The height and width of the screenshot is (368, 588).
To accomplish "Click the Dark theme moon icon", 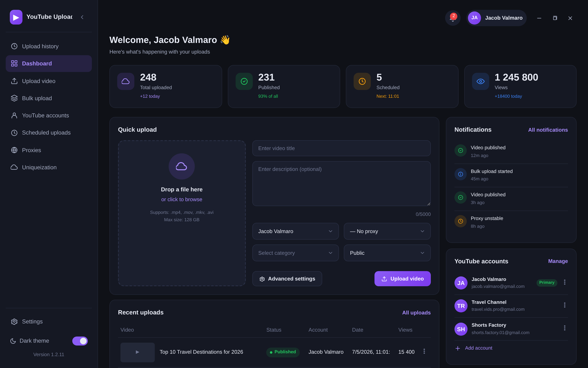I will (x=13, y=341).
